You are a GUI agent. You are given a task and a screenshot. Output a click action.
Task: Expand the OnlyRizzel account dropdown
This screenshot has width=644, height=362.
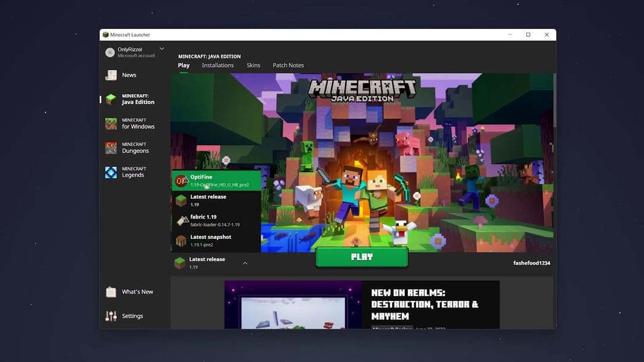point(161,48)
